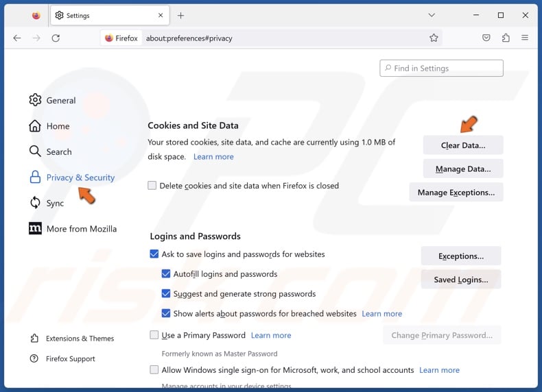Open Learn more about cookies disk space
Image resolution: width=542 pixels, height=392 pixels.
[x=213, y=157]
